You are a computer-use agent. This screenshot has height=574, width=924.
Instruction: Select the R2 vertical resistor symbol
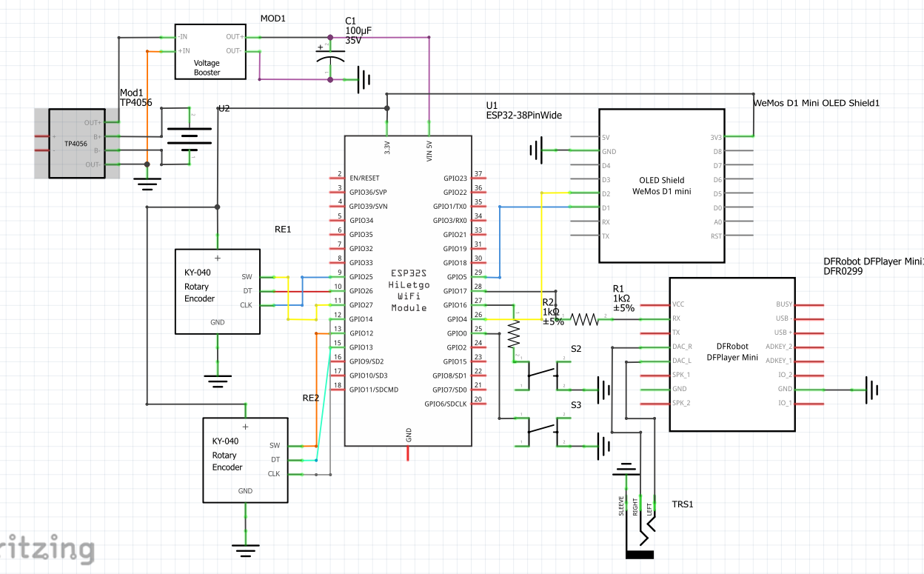point(514,336)
